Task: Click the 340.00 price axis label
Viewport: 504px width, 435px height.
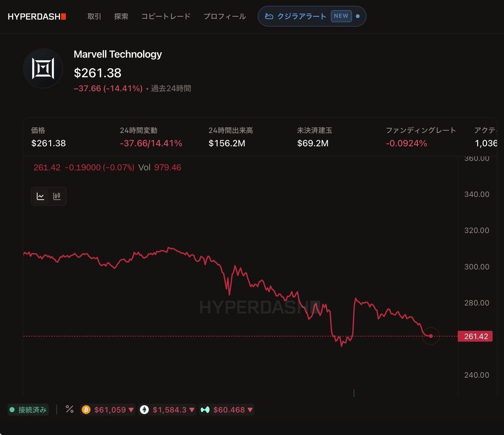Action: tap(477, 194)
